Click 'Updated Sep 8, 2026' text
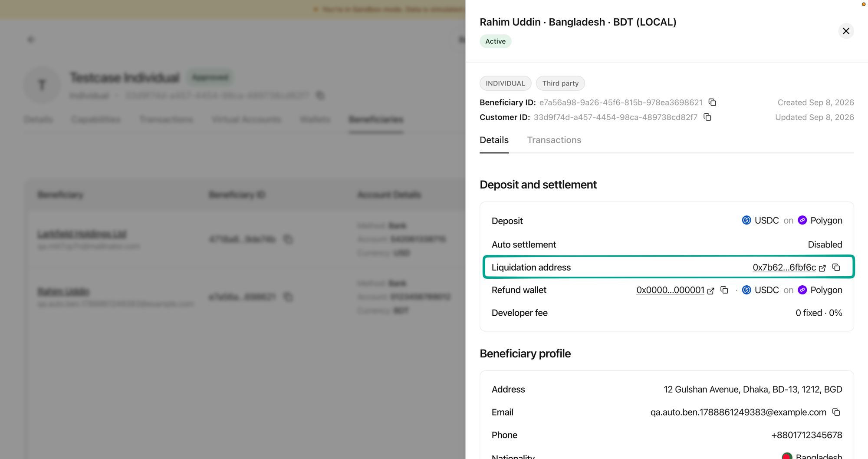 point(814,117)
